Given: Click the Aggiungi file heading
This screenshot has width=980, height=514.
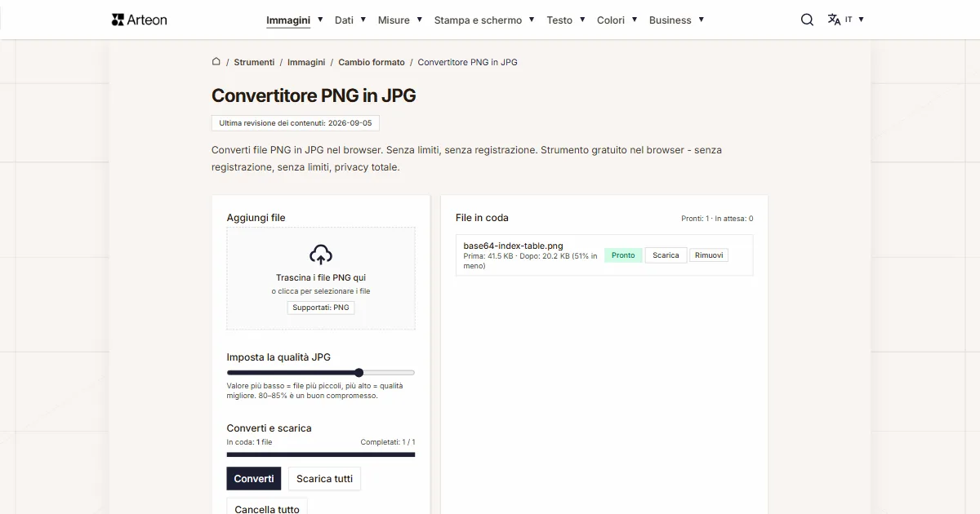Looking at the screenshot, I should (x=256, y=218).
